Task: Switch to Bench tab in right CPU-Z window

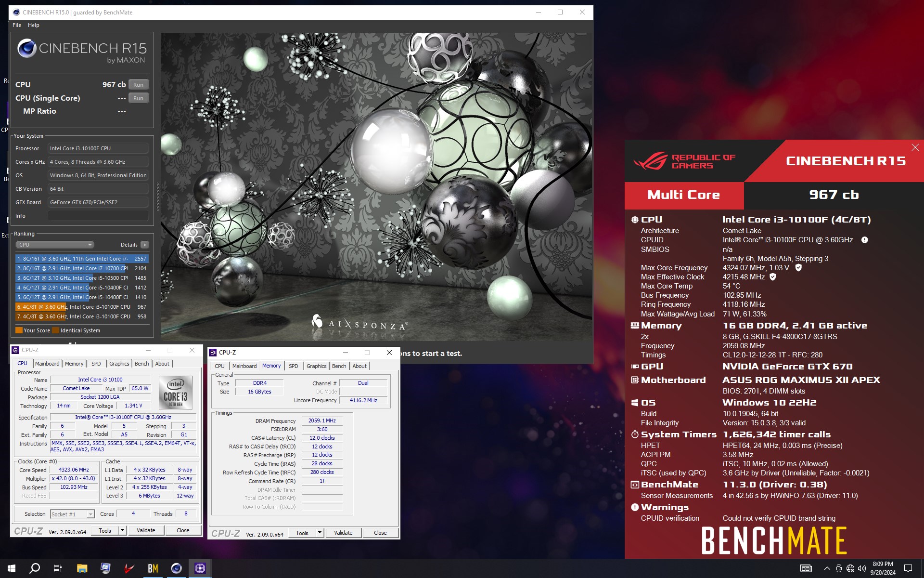Action: [x=339, y=366]
